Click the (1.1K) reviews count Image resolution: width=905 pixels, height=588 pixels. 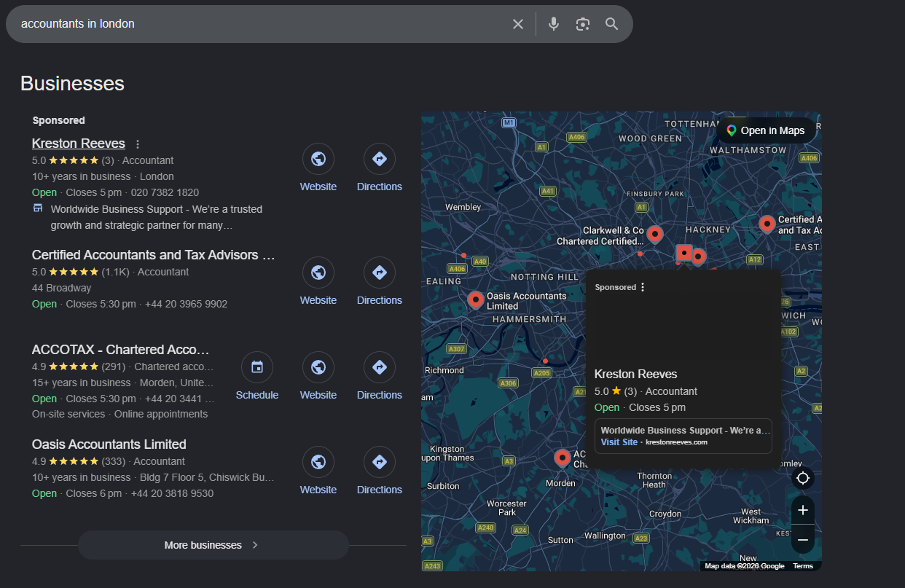(x=115, y=272)
